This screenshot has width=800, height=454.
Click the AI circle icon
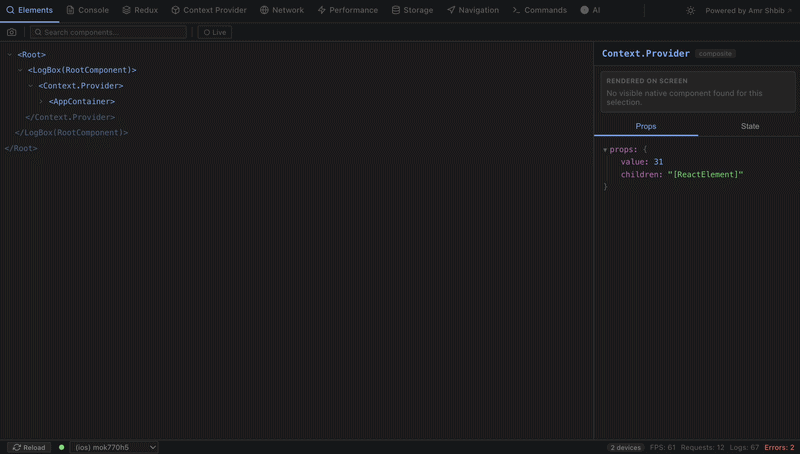[x=585, y=10]
